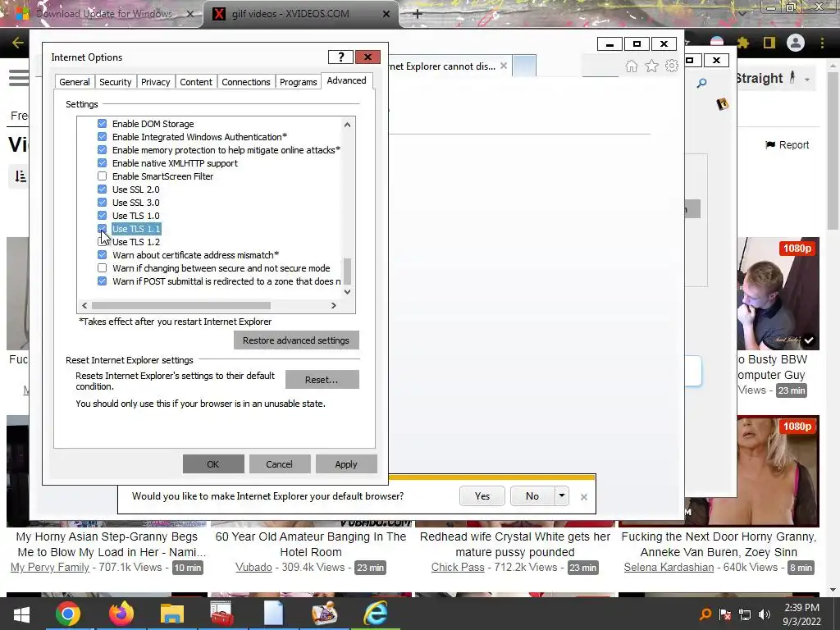Click the Report link on Chrome page
The image size is (840, 630).
coord(787,144)
